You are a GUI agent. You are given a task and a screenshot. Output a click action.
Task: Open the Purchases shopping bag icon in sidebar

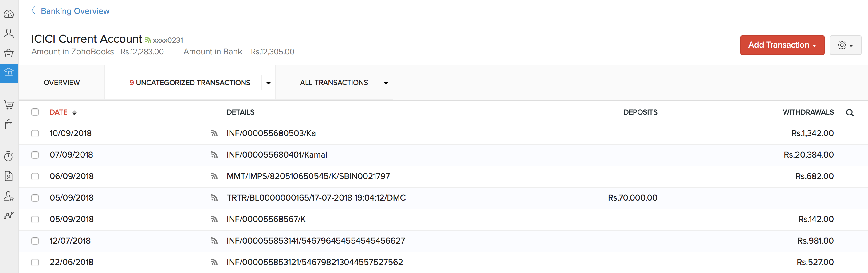[9, 125]
